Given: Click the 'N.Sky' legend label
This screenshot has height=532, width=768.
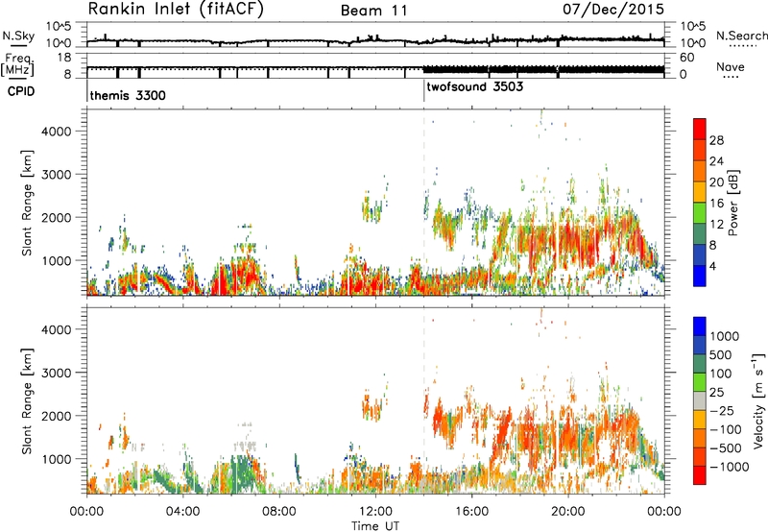Looking at the screenshot, I should pyautogui.click(x=18, y=36).
